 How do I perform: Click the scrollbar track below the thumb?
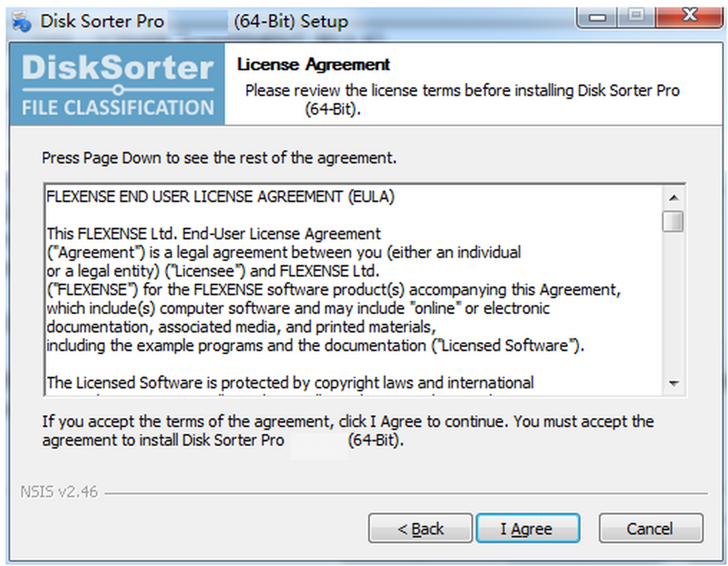(x=674, y=303)
